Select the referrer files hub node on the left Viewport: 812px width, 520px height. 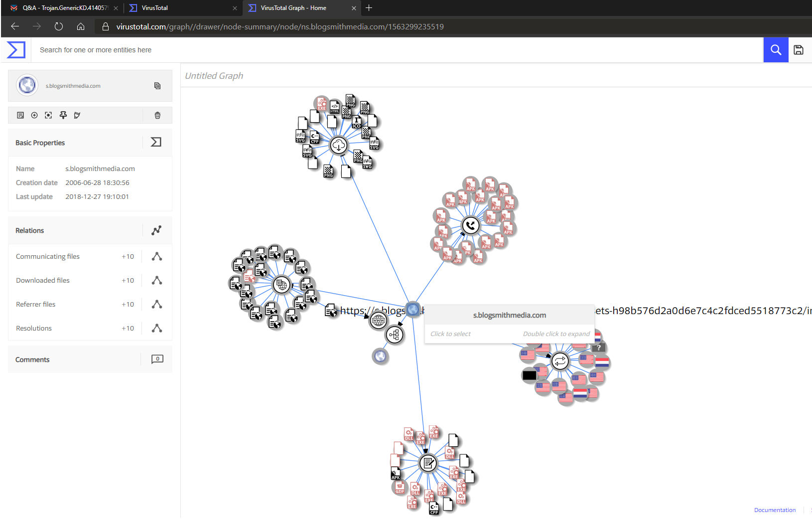(x=281, y=285)
